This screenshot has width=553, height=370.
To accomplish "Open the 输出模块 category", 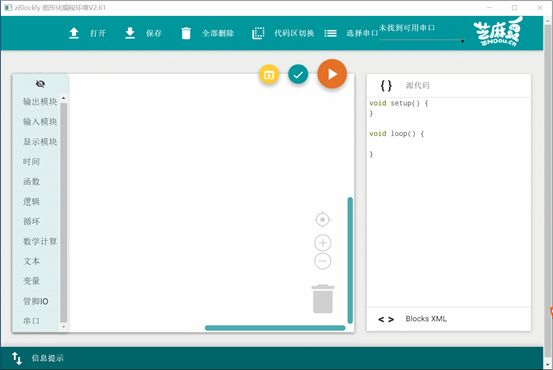I will click(40, 102).
